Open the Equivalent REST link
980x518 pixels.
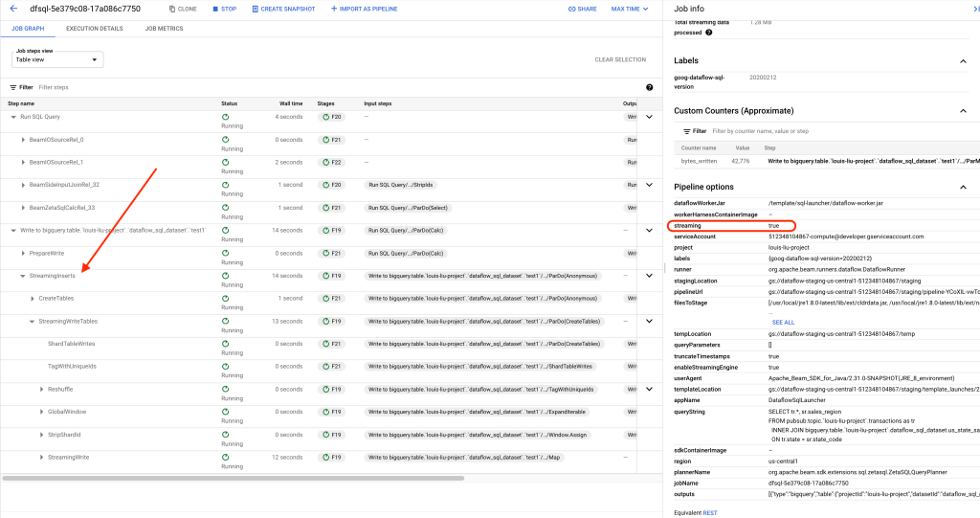[709, 512]
